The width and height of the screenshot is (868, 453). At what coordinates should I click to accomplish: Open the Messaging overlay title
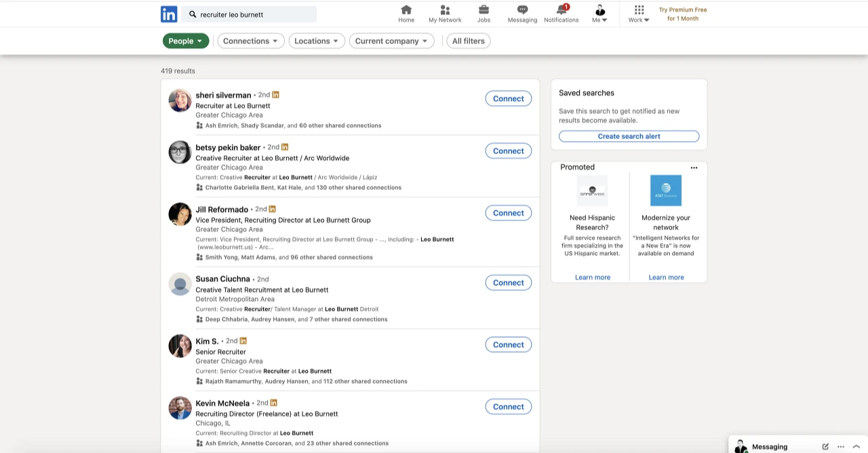770,447
